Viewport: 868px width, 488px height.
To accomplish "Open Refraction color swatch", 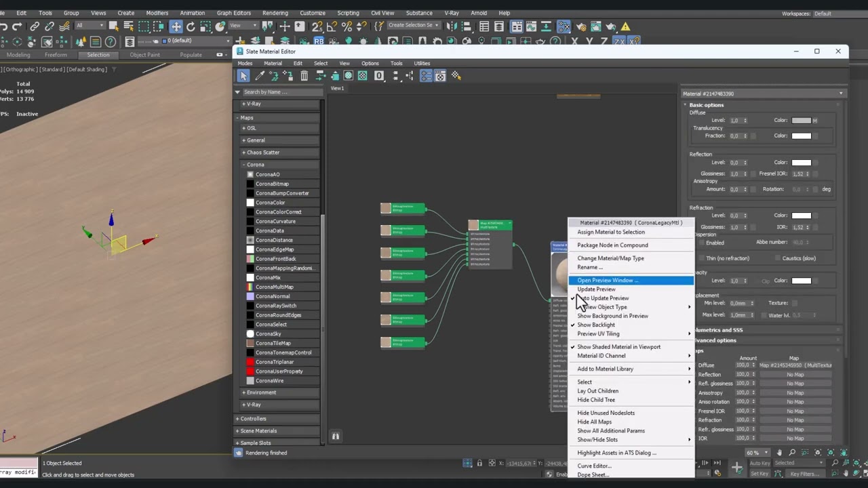I will click(x=801, y=216).
